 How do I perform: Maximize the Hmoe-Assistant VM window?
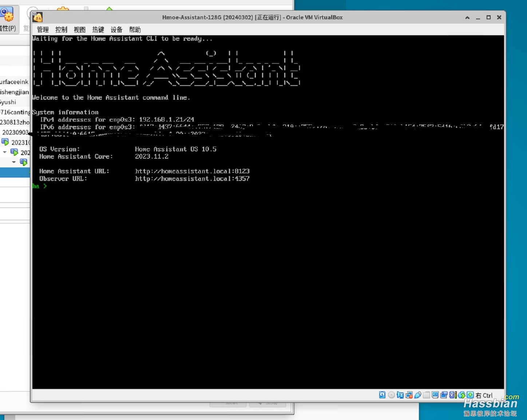(x=488, y=17)
